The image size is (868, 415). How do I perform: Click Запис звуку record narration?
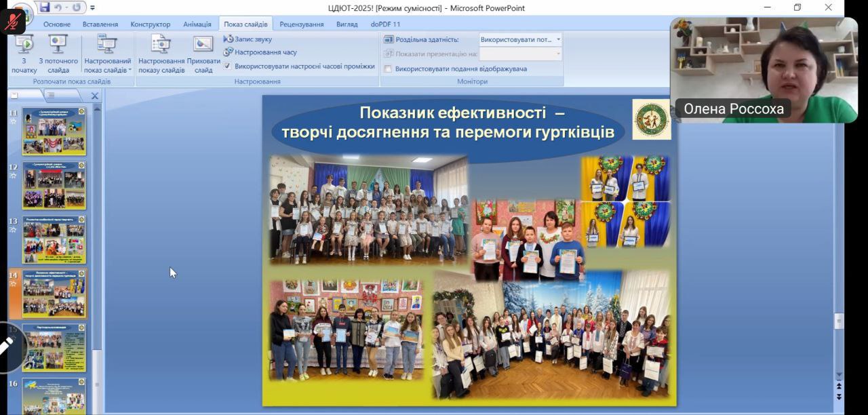coord(248,39)
